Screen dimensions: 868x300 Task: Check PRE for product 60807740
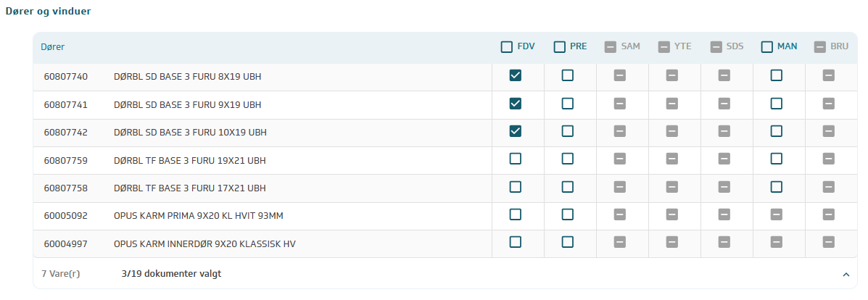[568, 75]
